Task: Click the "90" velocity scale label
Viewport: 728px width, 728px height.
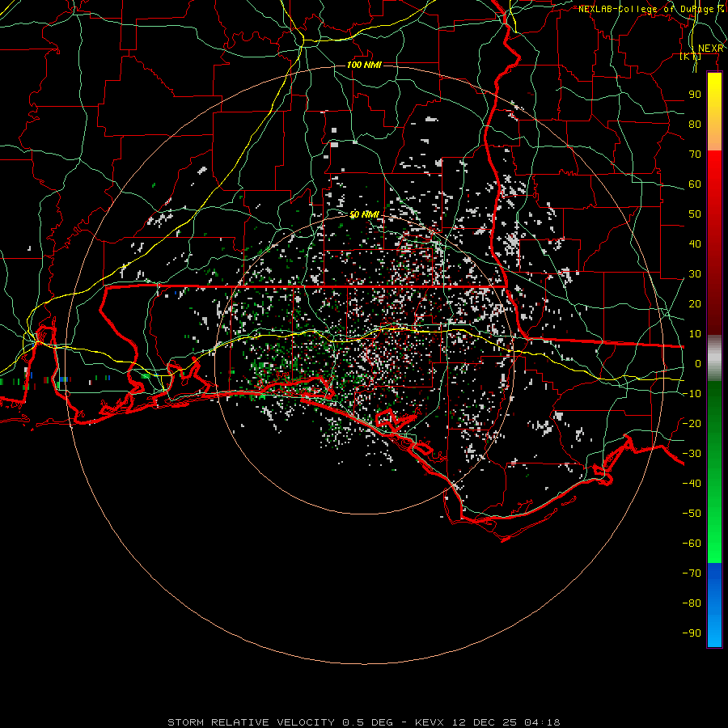Action: (695, 95)
